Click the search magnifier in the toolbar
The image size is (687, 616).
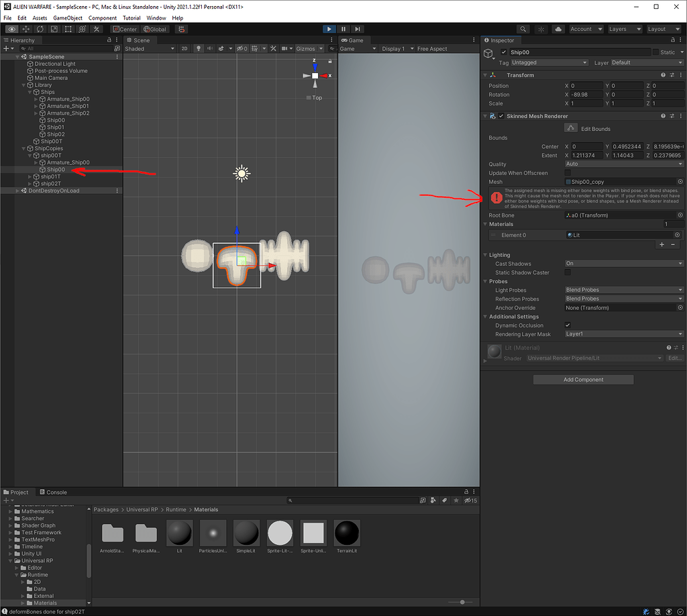pyautogui.click(x=523, y=30)
